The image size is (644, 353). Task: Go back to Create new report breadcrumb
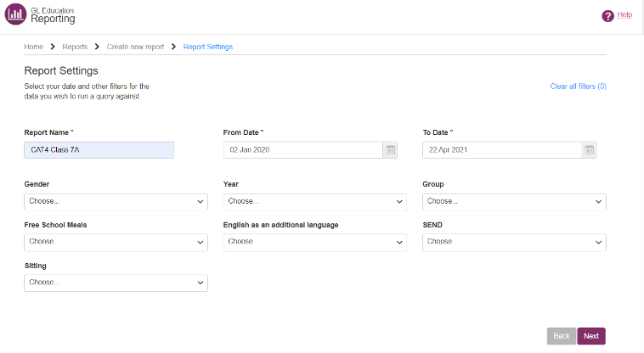tap(135, 47)
